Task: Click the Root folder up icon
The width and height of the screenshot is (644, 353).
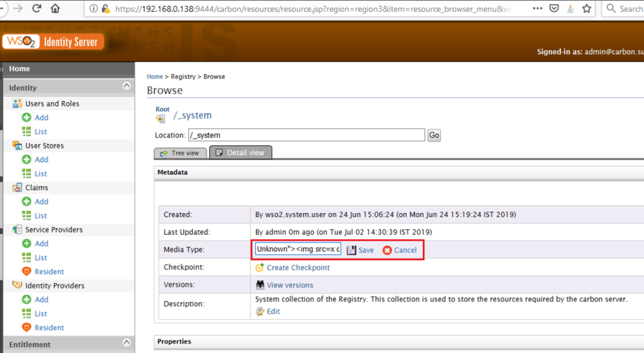Action: point(161,118)
